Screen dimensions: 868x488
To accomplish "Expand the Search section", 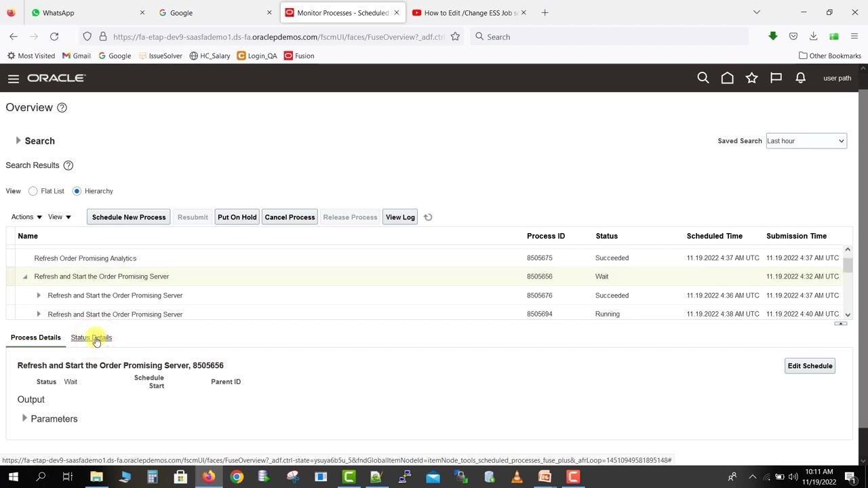I will click(18, 141).
